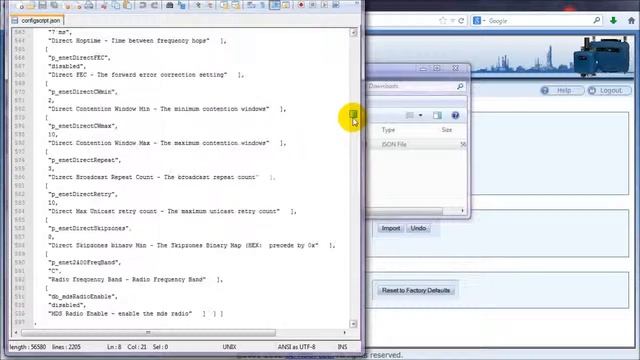640x360 pixels.
Task: Click the Undo button next to Import
Action: point(418,228)
